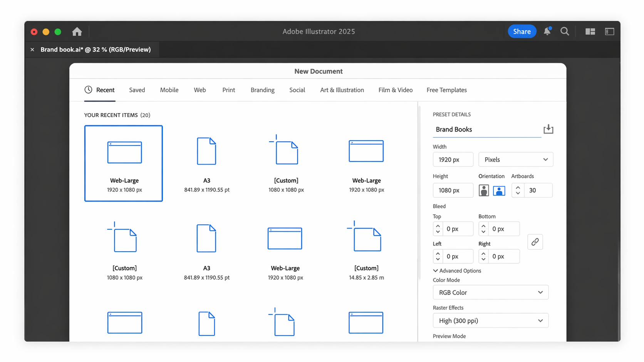The image size is (644, 362).
Task: Select the Custom 14.85 x 2.85 m preset
Action: click(x=366, y=251)
